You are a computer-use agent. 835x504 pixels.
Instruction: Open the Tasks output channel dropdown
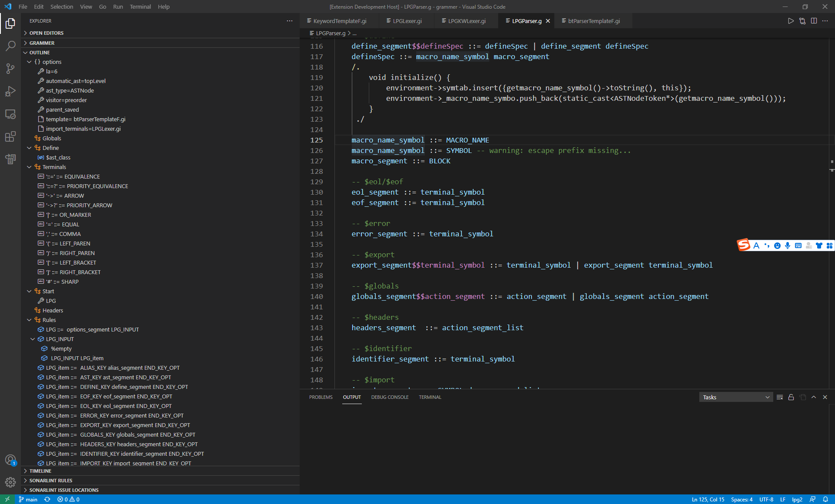(x=736, y=397)
